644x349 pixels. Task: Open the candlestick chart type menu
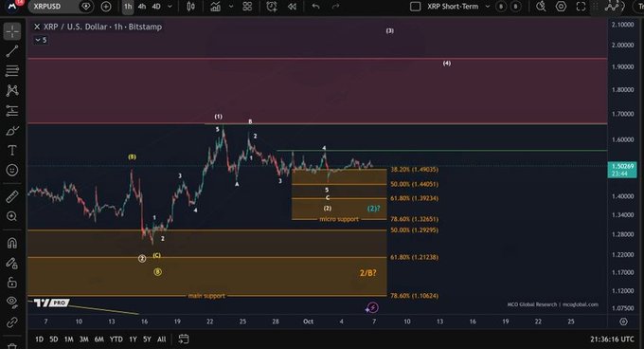coord(190,7)
